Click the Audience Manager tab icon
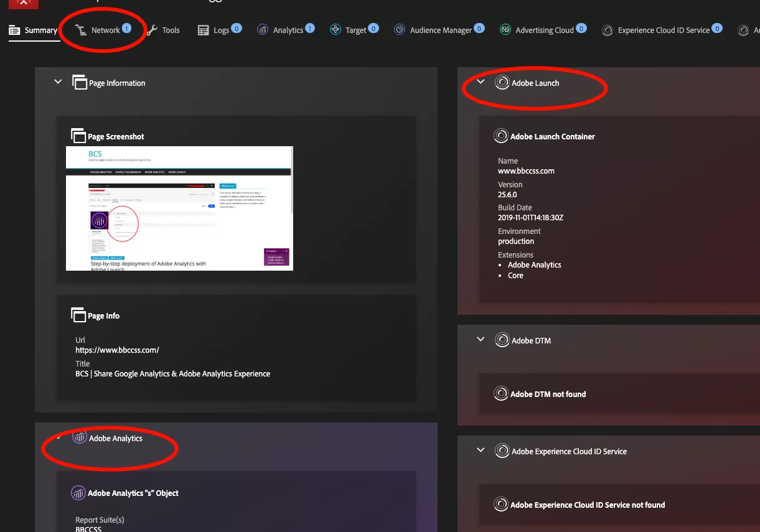 click(x=400, y=29)
